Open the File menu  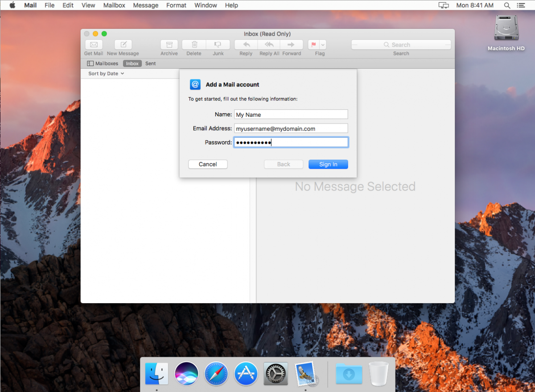click(x=49, y=5)
